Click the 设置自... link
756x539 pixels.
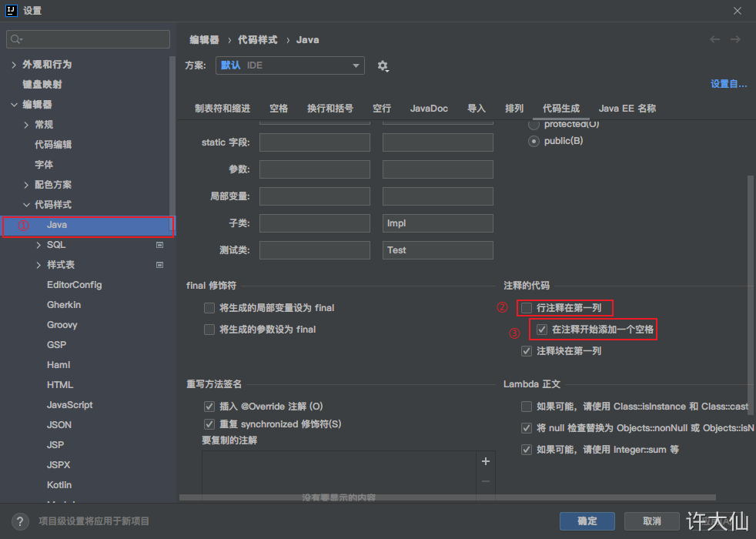[728, 84]
